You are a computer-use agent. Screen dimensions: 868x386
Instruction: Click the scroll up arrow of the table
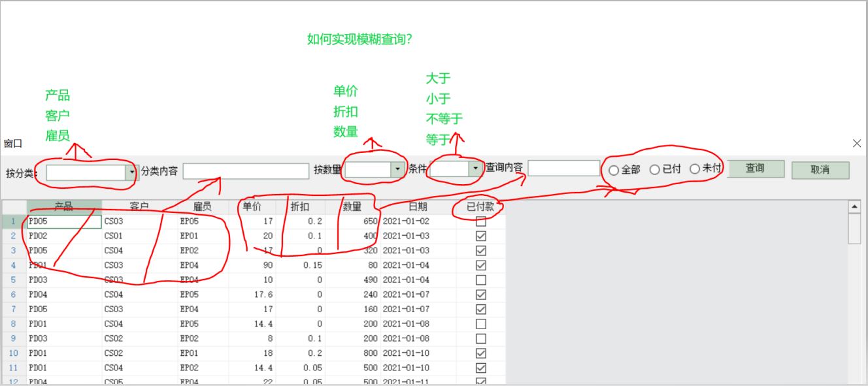coord(854,207)
